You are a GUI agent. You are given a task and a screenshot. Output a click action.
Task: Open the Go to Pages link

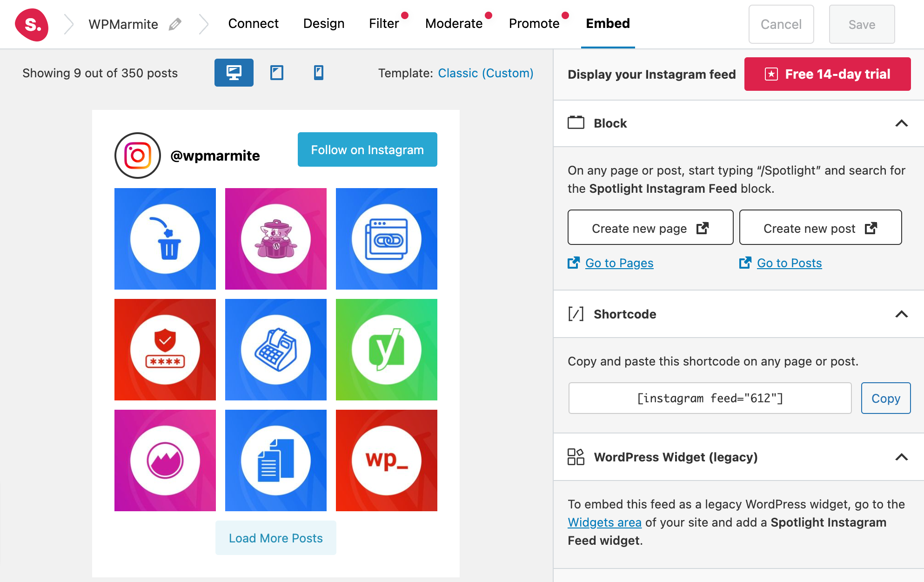(619, 263)
